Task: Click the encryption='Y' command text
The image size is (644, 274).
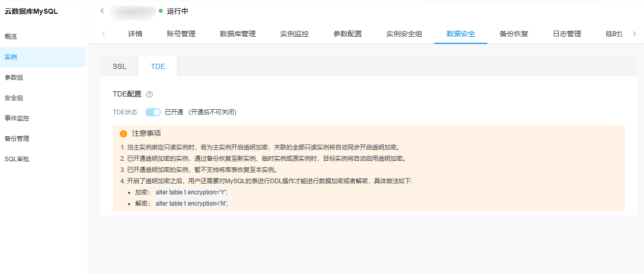Action: click(x=191, y=192)
